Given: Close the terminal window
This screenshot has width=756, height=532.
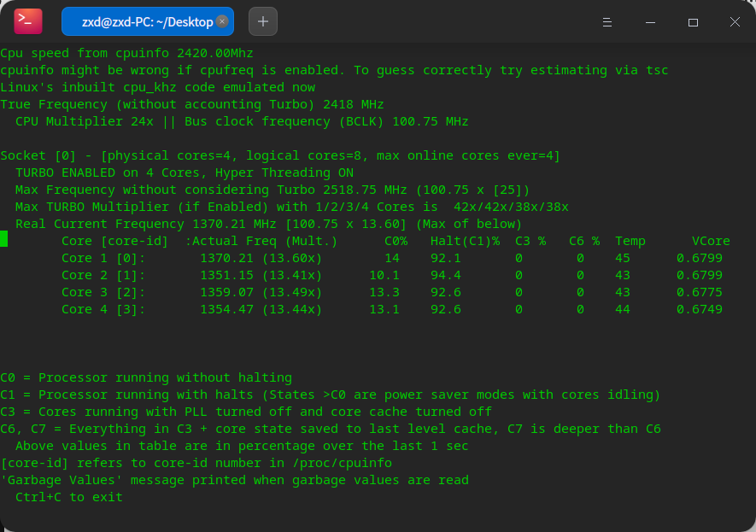Looking at the screenshot, I should click(735, 21).
